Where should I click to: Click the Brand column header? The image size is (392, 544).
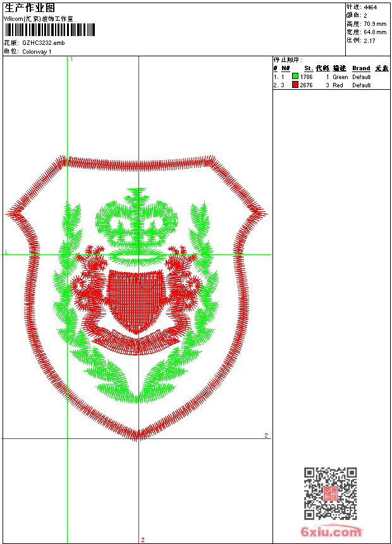(x=361, y=68)
